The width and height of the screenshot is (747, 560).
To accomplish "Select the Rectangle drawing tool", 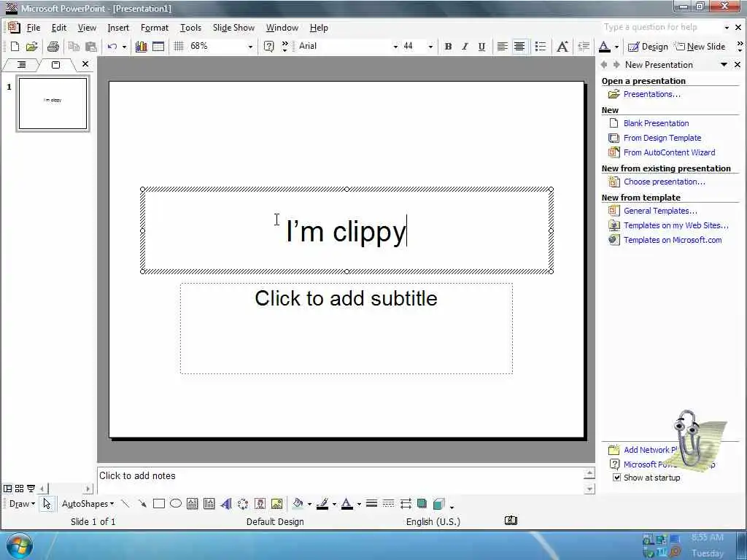I will (158, 504).
